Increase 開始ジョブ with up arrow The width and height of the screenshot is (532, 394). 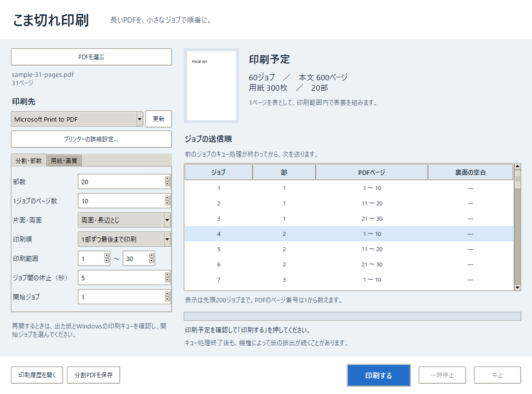(x=167, y=294)
